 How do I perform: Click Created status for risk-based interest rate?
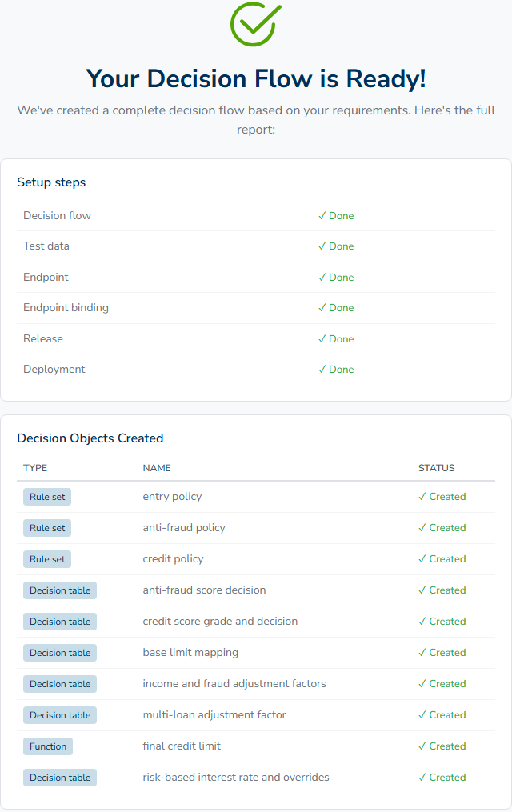442,778
